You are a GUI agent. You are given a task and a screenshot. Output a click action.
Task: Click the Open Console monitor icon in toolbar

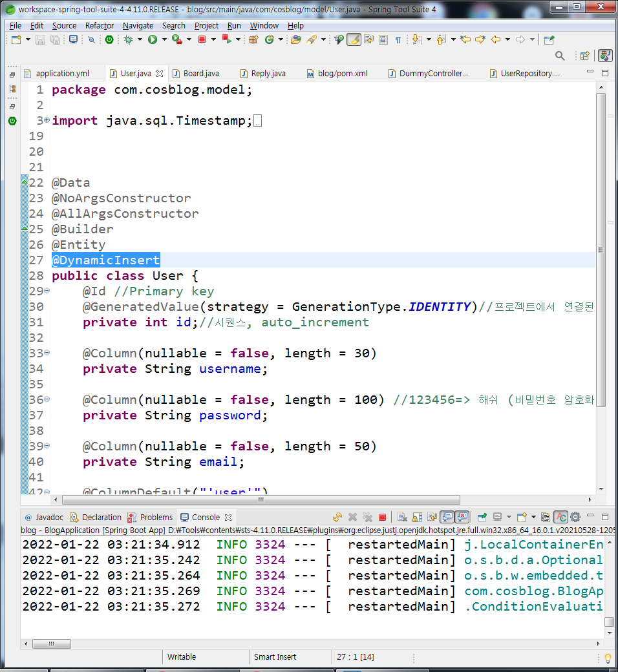(x=73, y=40)
